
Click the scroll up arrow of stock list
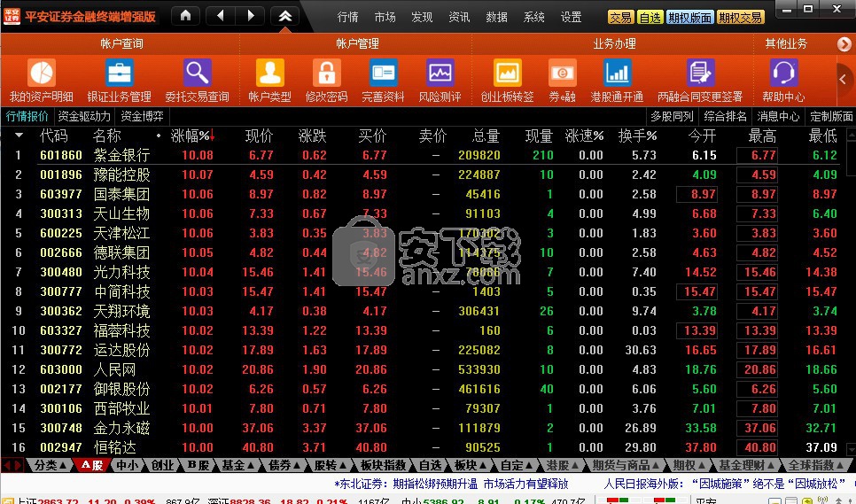click(851, 134)
